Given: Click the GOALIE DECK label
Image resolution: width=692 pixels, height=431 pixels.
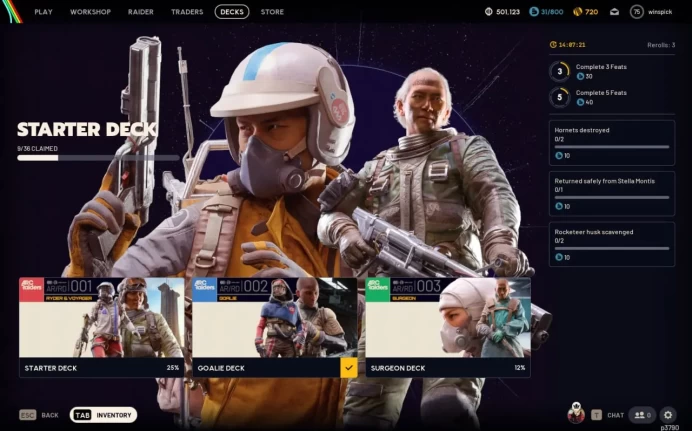Looking at the screenshot, I should [x=221, y=368].
